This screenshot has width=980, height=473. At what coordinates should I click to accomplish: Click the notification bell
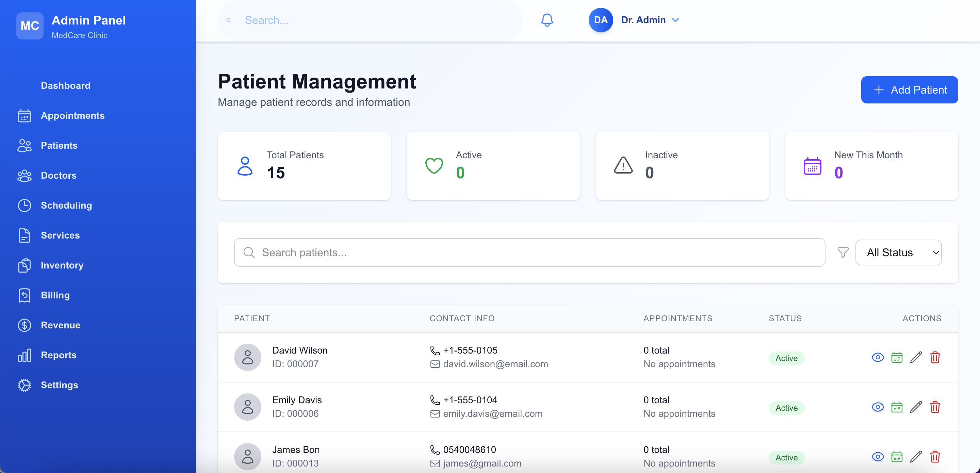pos(547,20)
